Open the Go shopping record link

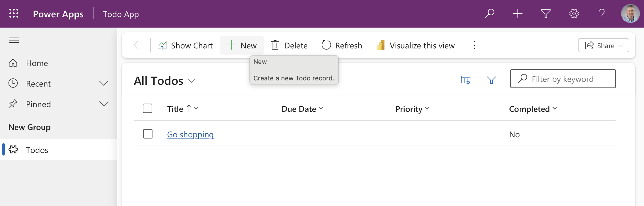pyautogui.click(x=190, y=134)
